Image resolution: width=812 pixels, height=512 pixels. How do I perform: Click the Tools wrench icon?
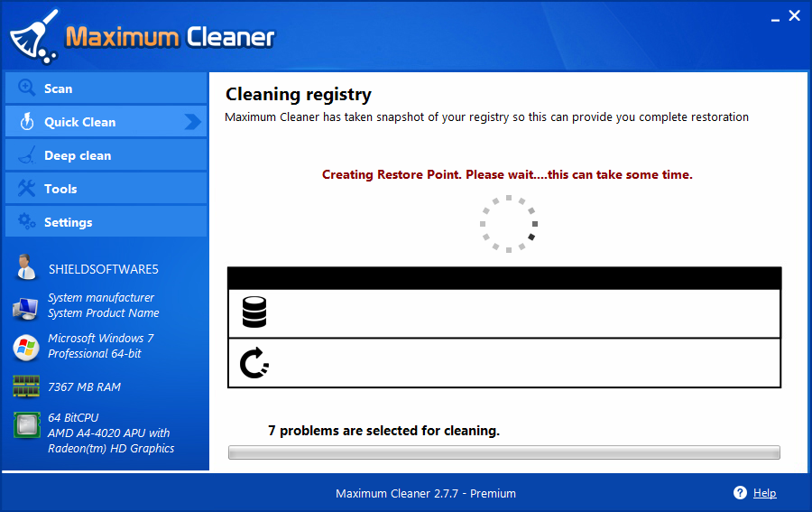[x=26, y=188]
